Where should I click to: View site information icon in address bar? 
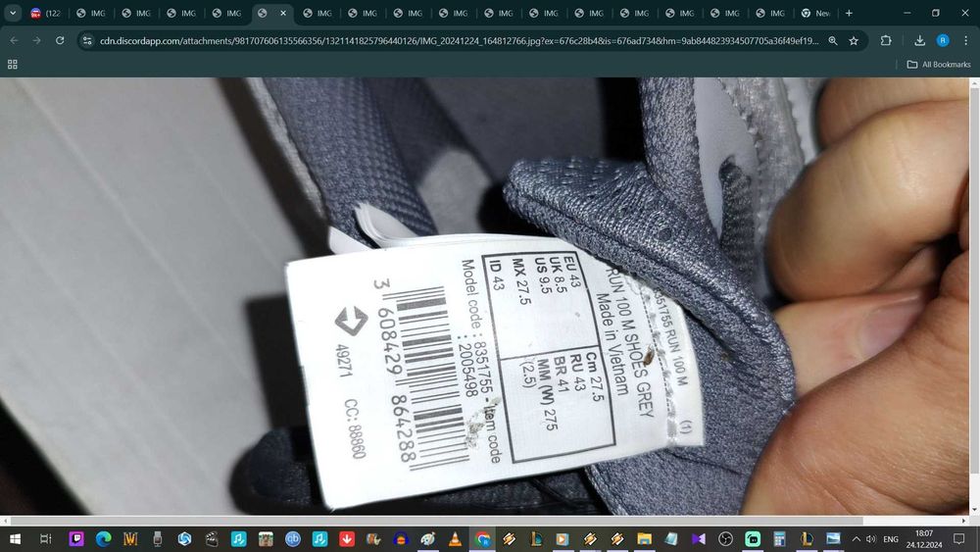click(87, 40)
